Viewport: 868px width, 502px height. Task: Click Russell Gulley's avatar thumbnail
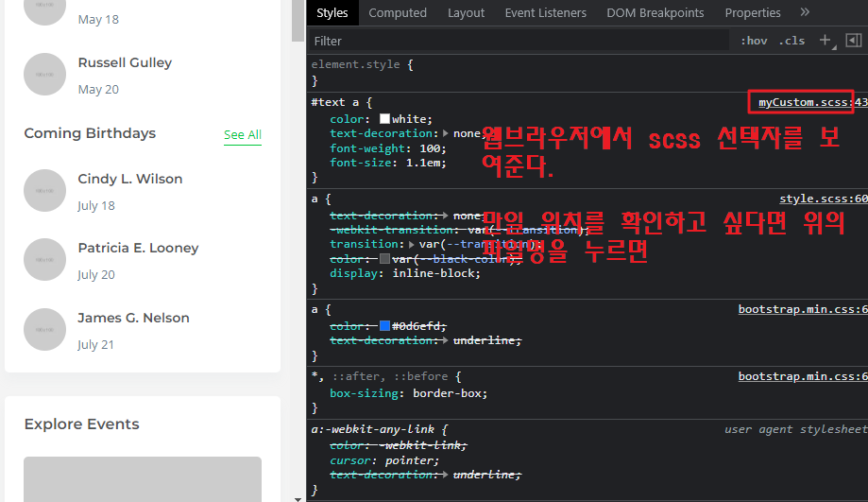44,75
